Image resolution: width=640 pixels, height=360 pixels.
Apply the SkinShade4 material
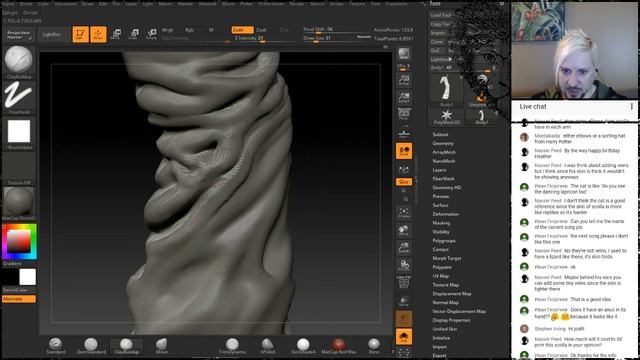303,346
